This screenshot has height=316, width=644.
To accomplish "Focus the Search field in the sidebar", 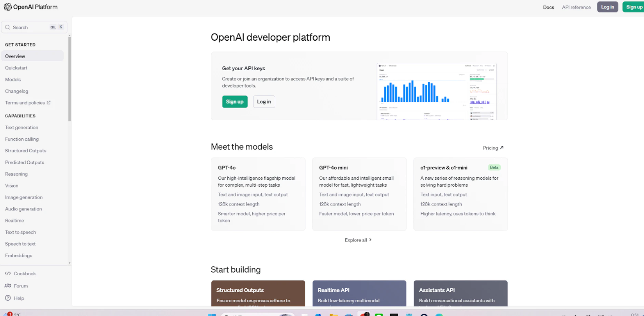I will pos(34,27).
